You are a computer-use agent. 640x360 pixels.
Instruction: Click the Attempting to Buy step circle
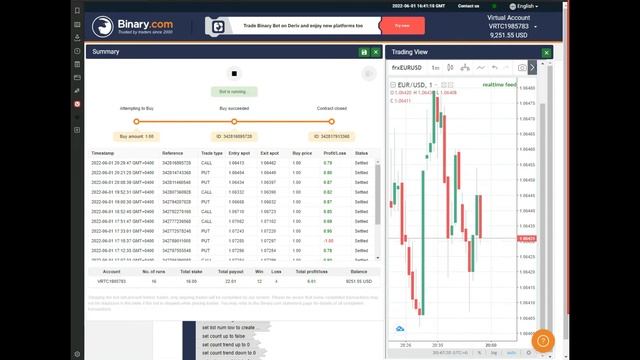pyautogui.click(x=136, y=121)
